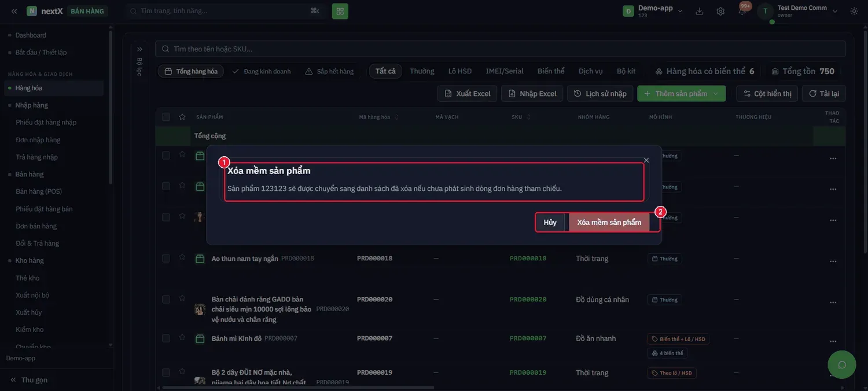Expand the Bộ lọc filter panel
Image resolution: width=868 pixels, height=391 pixels.
click(x=139, y=49)
